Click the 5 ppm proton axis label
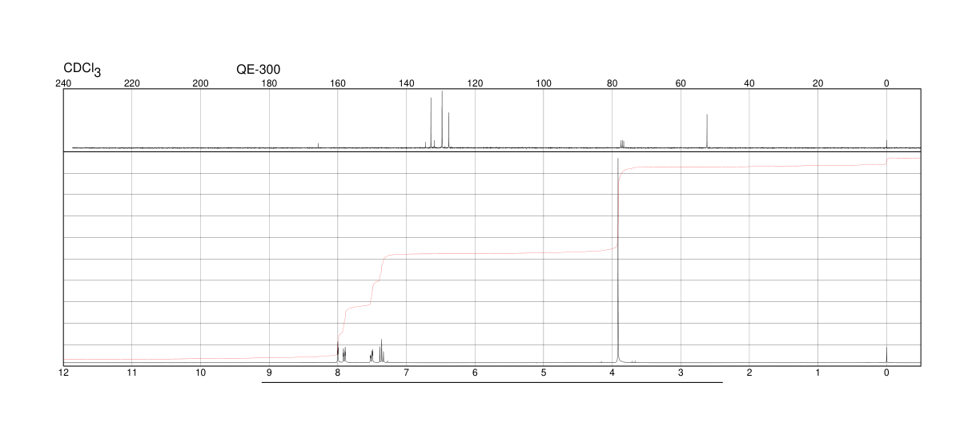This screenshot has width=980, height=423. pyautogui.click(x=544, y=373)
